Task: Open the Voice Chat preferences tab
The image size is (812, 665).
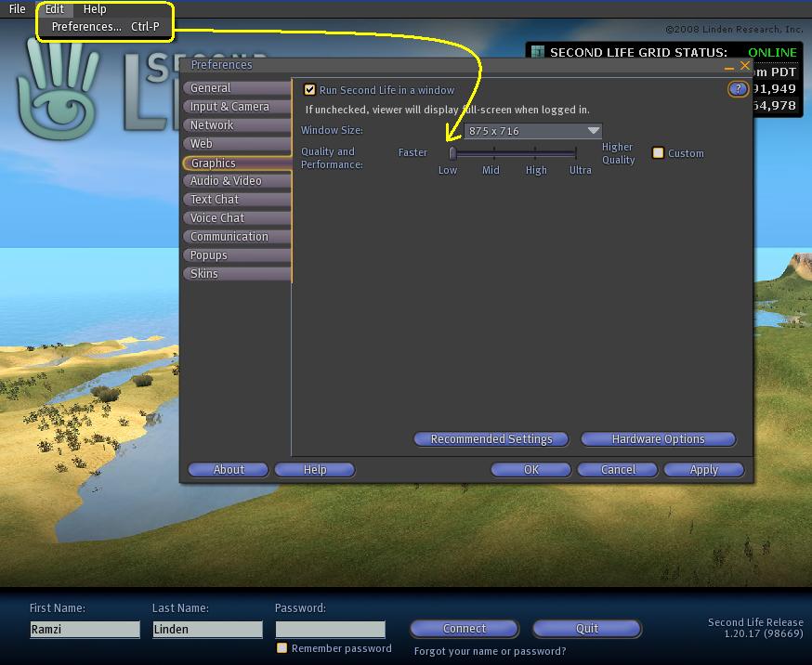Action: pyautogui.click(x=217, y=218)
